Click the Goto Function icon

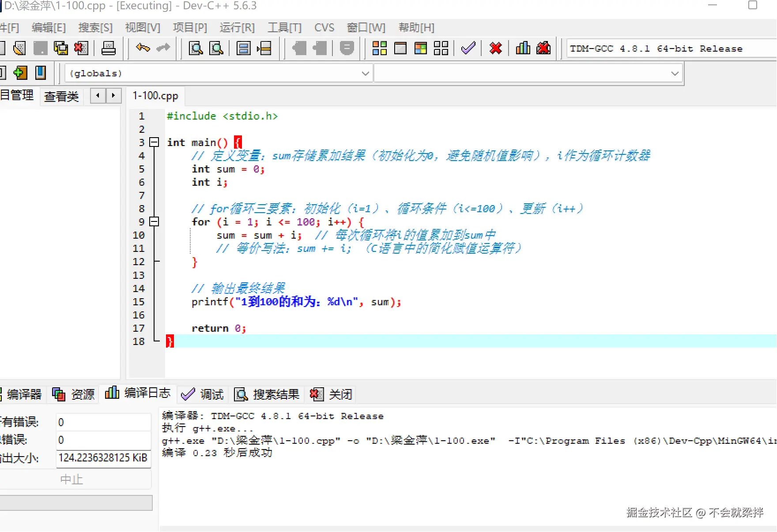point(243,48)
